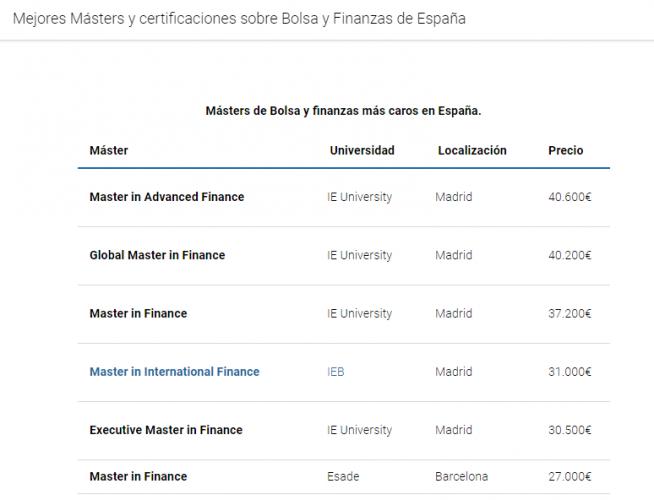
Task: Click the 40.200€ price
Action: tap(571, 255)
